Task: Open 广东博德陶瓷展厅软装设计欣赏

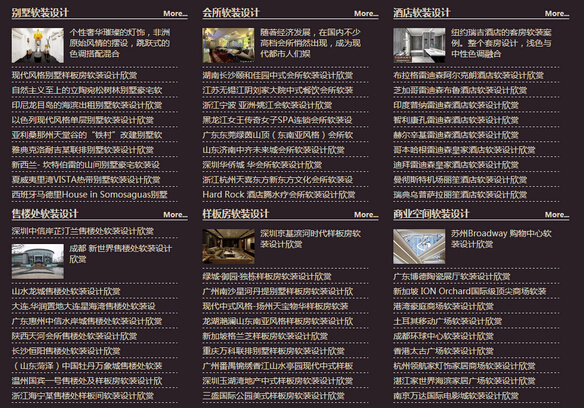Action: [x=452, y=276]
